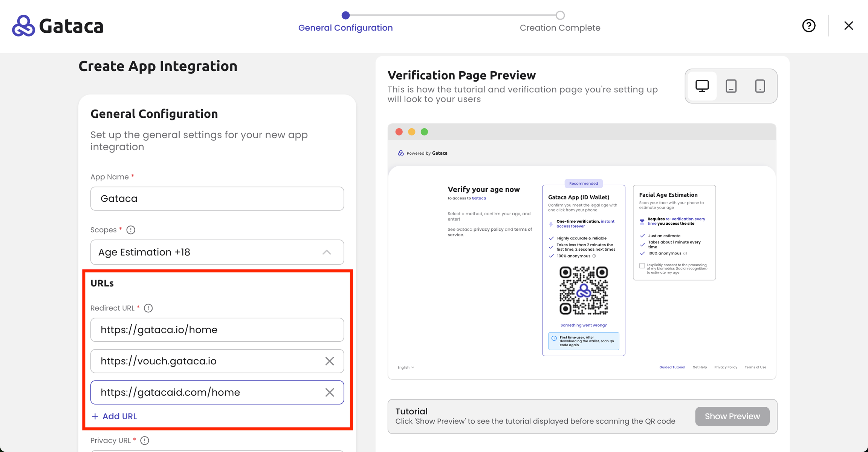Select the Gataca App (ID Wallet) card title
Image resolution: width=868 pixels, height=452 pixels.
pyautogui.click(x=578, y=197)
